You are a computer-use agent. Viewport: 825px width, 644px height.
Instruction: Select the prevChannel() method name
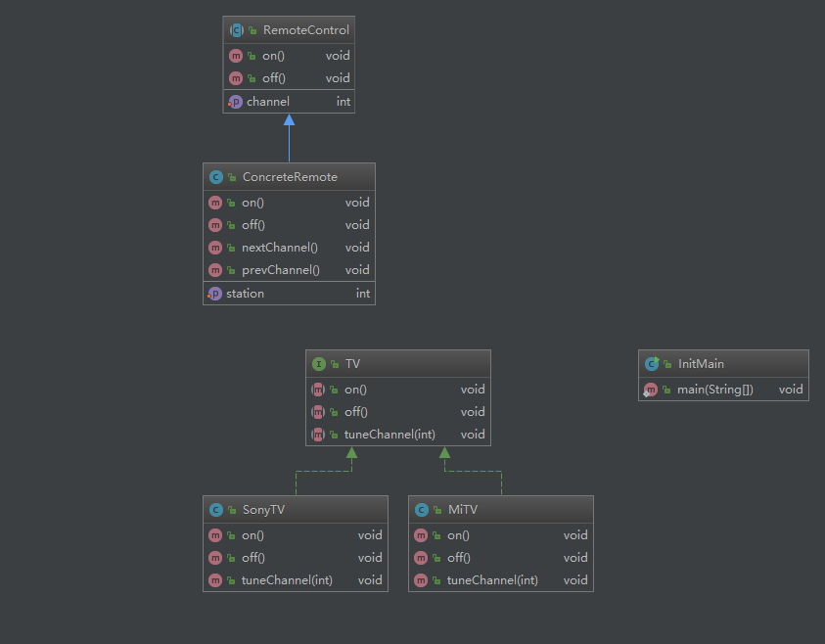(x=281, y=270)
